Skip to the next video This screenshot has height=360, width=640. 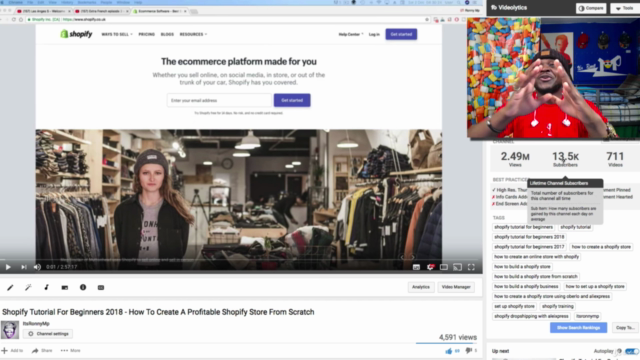[x=24, y=267]
